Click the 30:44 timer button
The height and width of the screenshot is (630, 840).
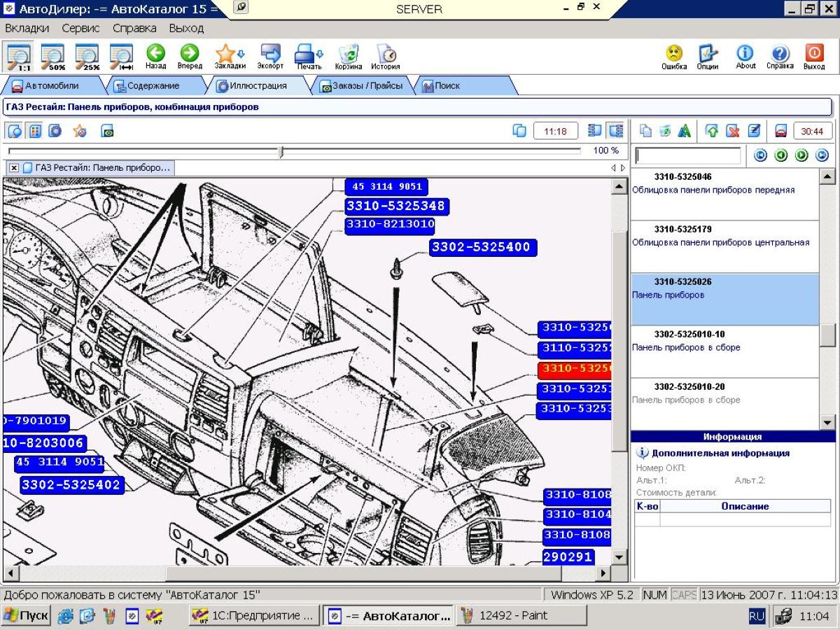(x=812, y=131)
